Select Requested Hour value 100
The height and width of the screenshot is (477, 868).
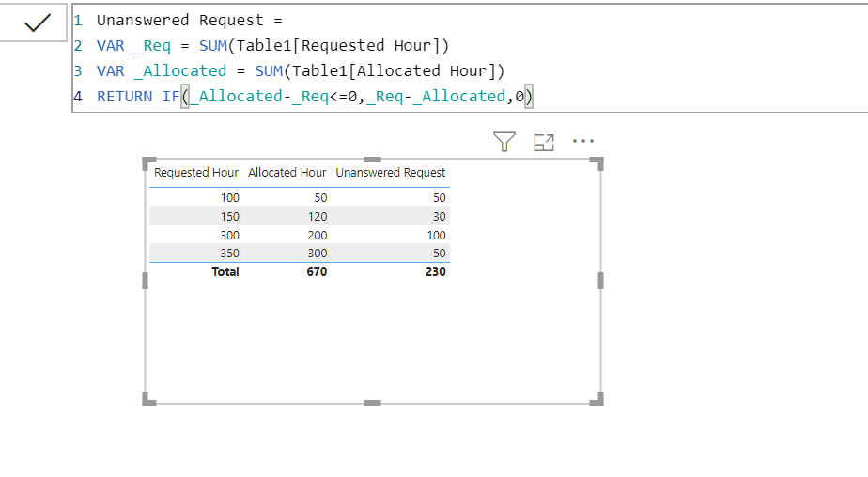point(230,197)
